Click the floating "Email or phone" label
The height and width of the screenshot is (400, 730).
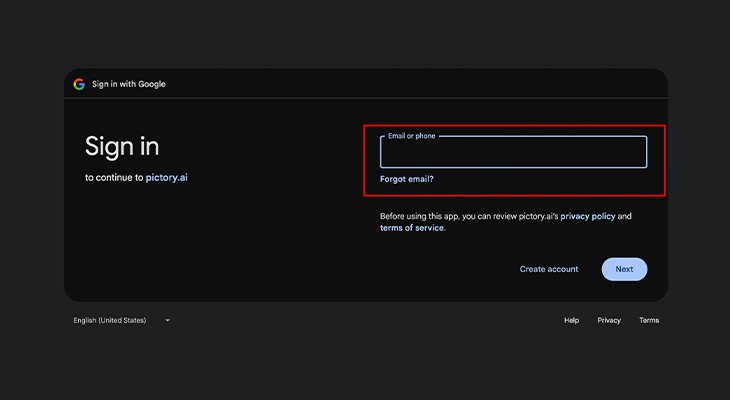(411, 136)
